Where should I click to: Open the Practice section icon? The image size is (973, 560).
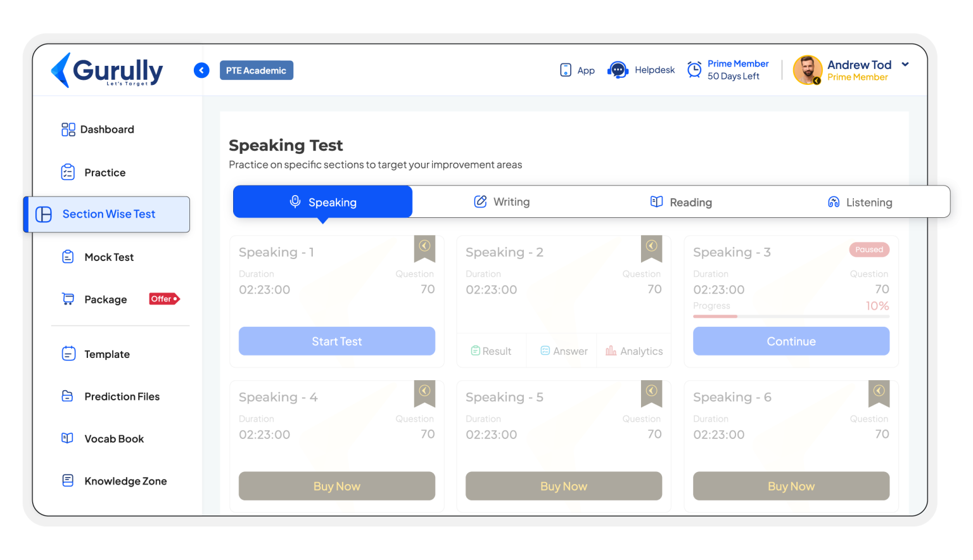click(68, 172)
